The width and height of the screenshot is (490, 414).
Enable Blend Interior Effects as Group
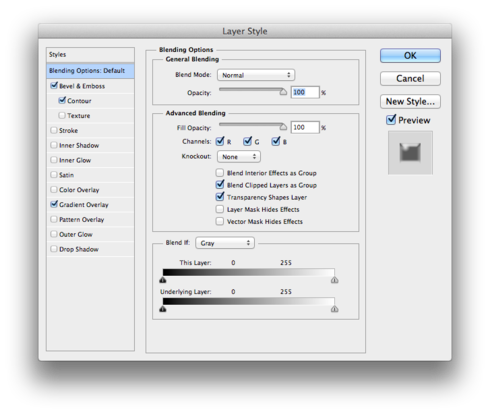click(219, 173)
